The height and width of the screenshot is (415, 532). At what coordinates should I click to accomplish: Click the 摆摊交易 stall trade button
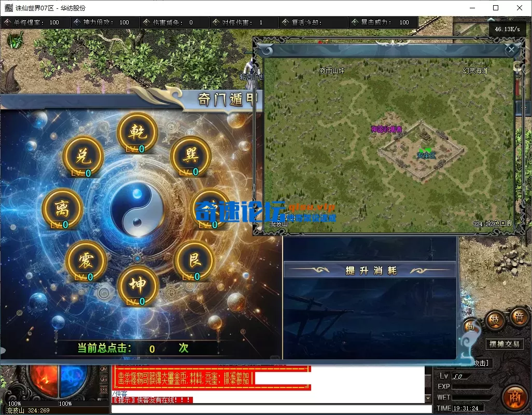505,344
